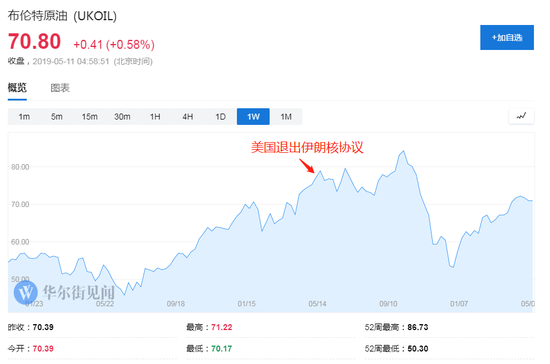Viewport: 550px width, 364px height.
Task: Click the timestamp 2019-05-11 04:58:51
Action: click(71, 61)
